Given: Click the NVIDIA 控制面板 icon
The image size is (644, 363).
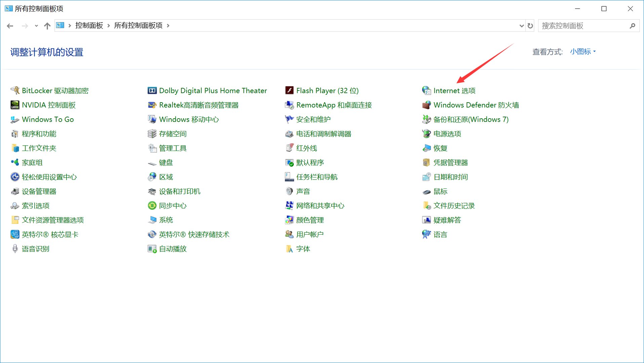Looking at the screenshot, I should (15, 105).
